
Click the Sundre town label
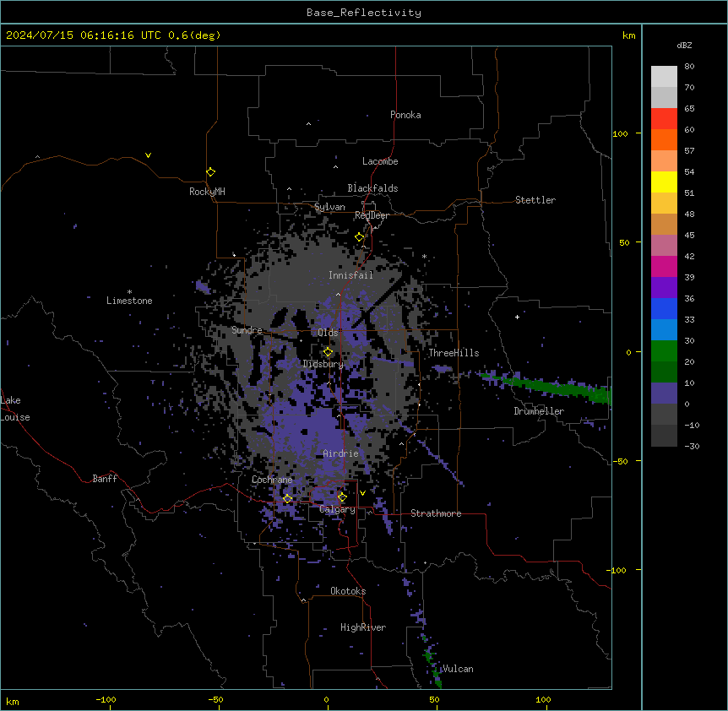[247, 330]
